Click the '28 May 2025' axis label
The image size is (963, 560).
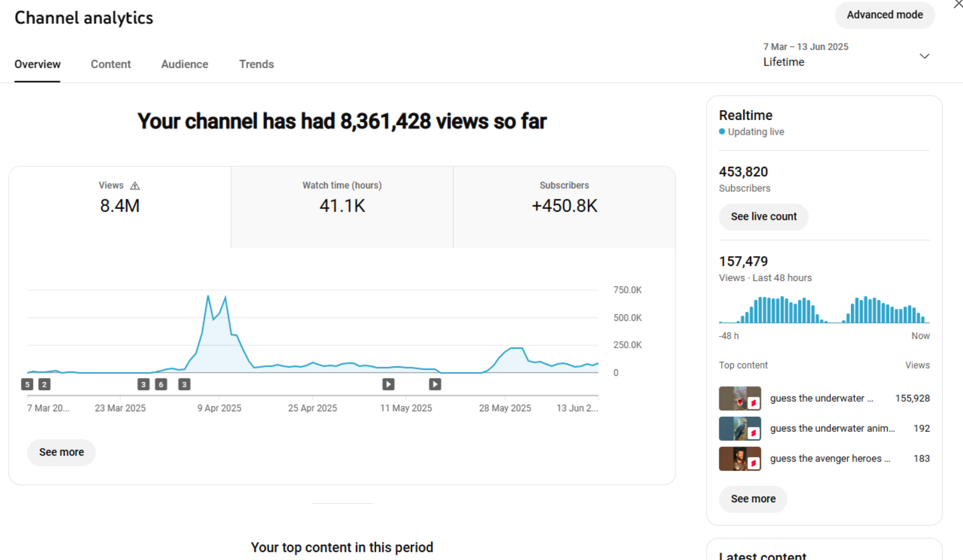pos(505,408)
